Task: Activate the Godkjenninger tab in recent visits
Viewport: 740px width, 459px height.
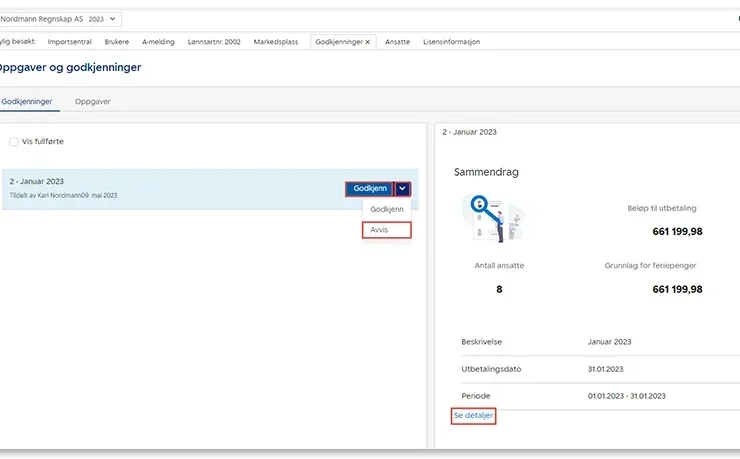Action: (x=337, y=42)
